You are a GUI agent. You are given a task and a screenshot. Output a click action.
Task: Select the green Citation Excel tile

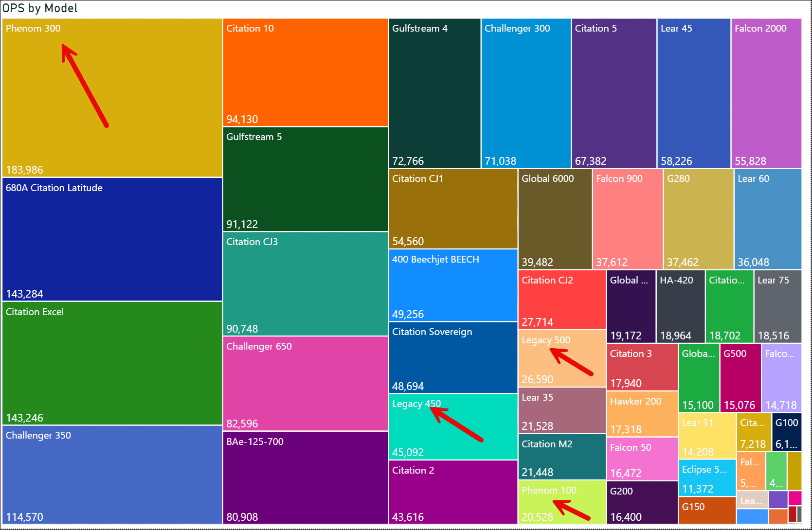pos(112,363)
